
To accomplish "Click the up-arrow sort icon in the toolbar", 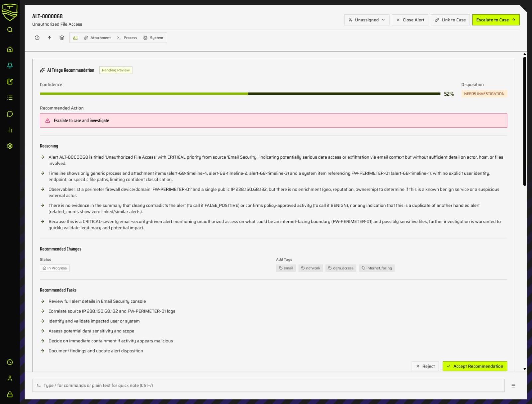I will point(49,38).
